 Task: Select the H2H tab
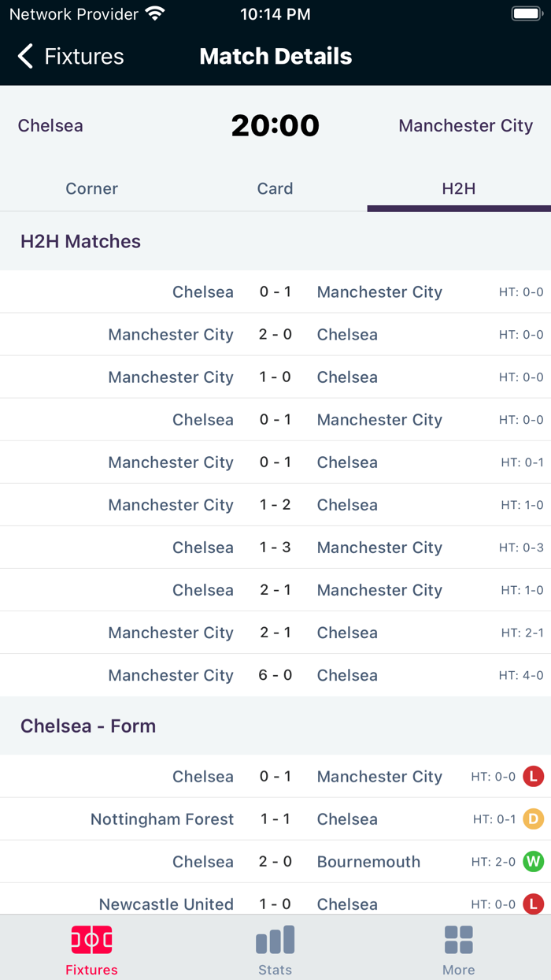pyautogui.click(x=459, y=189)
